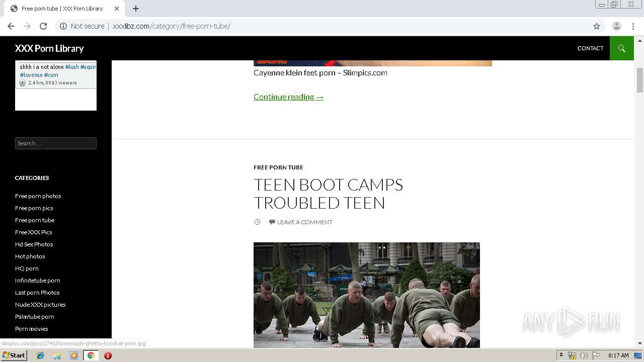
Task: Click the red round taskbar icon
Action: coord(108,355)
